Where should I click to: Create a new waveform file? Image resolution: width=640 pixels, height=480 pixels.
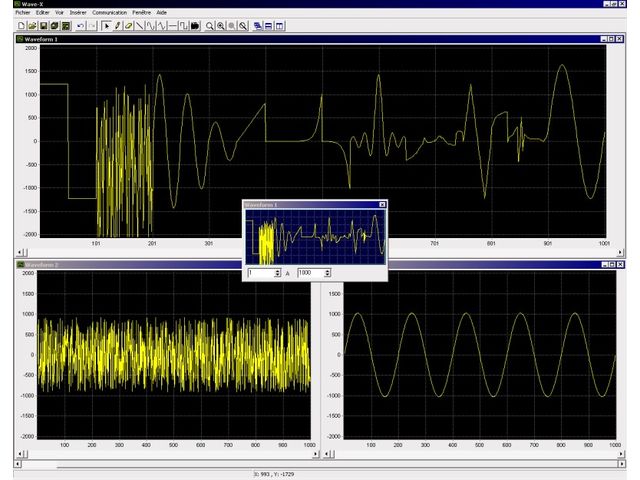click(21, 26)
